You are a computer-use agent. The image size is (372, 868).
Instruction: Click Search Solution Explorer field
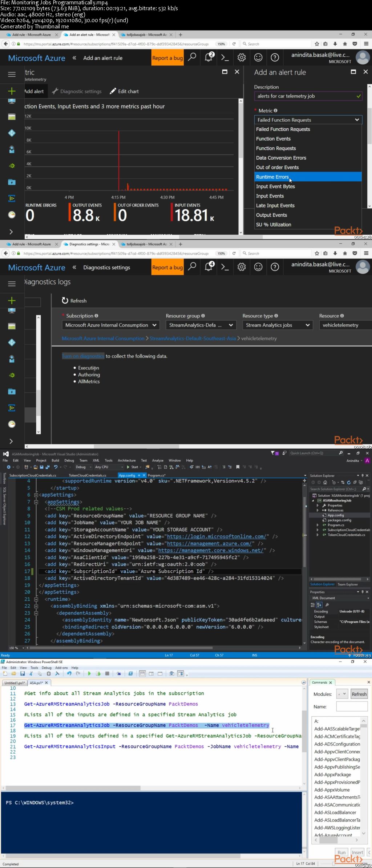[x=340, y=489]
